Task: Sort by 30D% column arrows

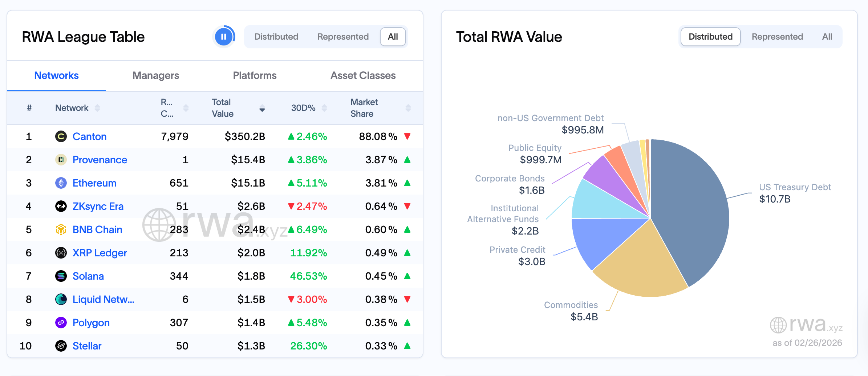Action: point(324,108)
